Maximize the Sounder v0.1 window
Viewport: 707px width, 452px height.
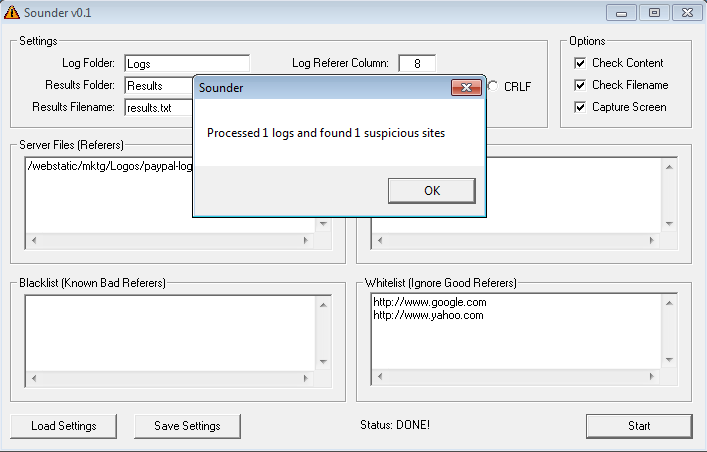[x=654, y=13]
